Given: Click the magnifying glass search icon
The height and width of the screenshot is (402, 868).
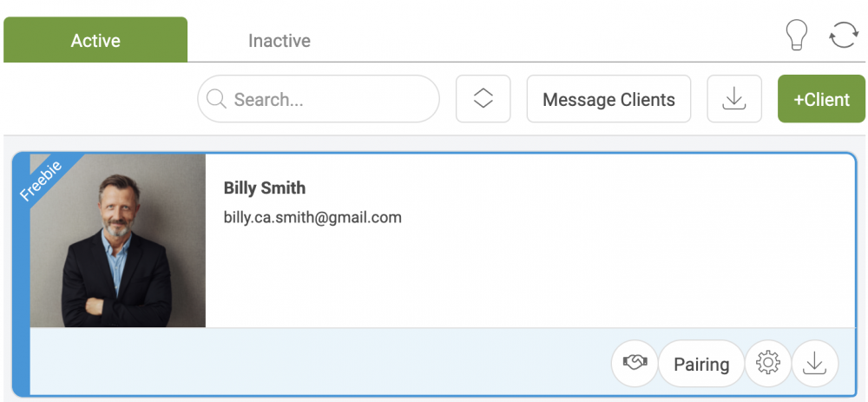Looking at the screenshot, I should click(216, 99).
